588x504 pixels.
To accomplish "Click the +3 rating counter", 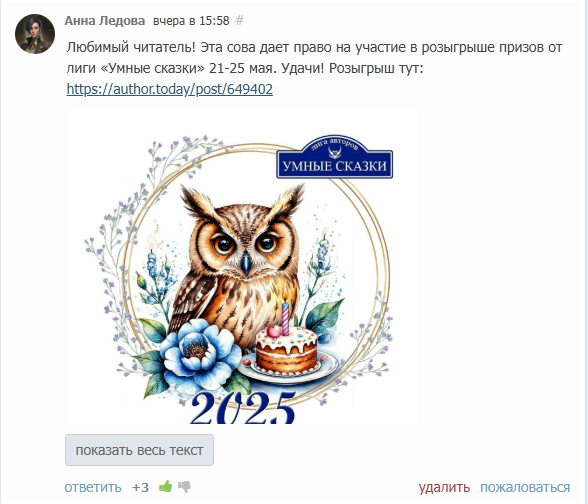I will pyautogui.click(x=141, y=487).
